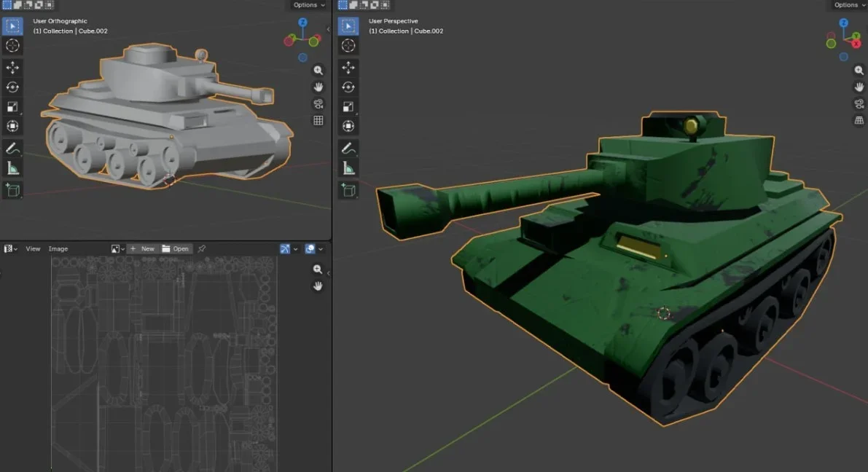Screen dimensions: 868x472
Task: Select the Measure tool in perspective viewport
Action: click(348, 169)
